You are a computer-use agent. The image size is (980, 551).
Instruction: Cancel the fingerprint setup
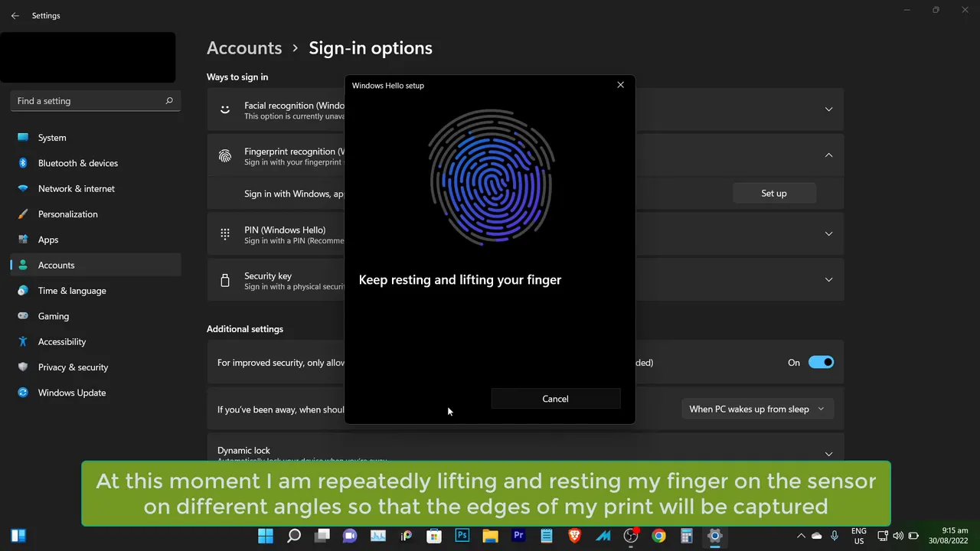click(555, 399)
